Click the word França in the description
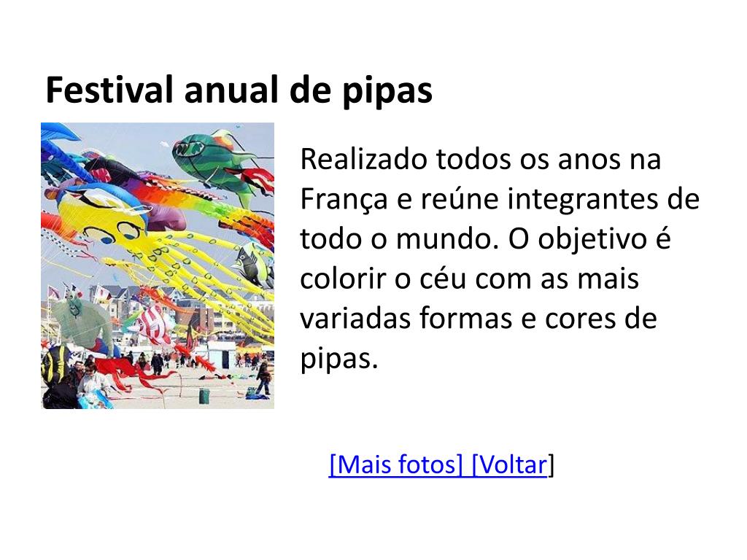The height and width of the screenshot is (560, 747). click(x=344, y=199)
